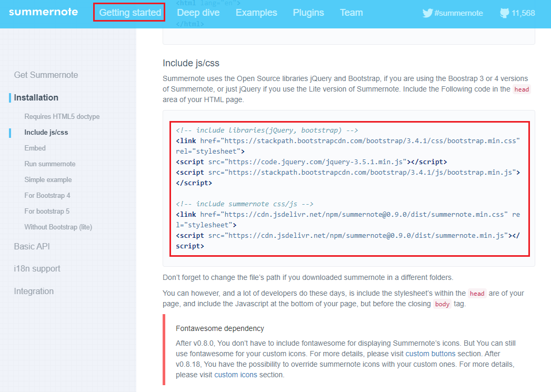Click the Include js/css heading
This screenshot has width=551, height=392.
click(x=191, y=63)
